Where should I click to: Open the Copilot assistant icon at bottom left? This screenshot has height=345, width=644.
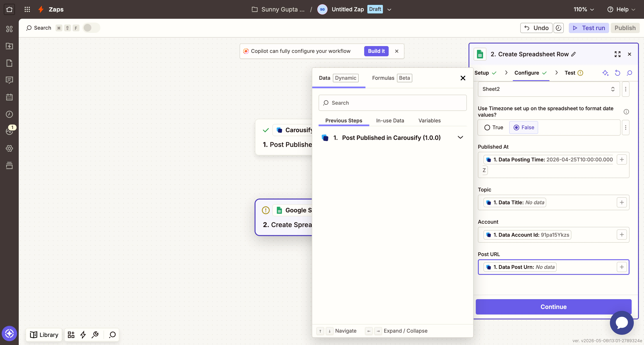point(9,333)
